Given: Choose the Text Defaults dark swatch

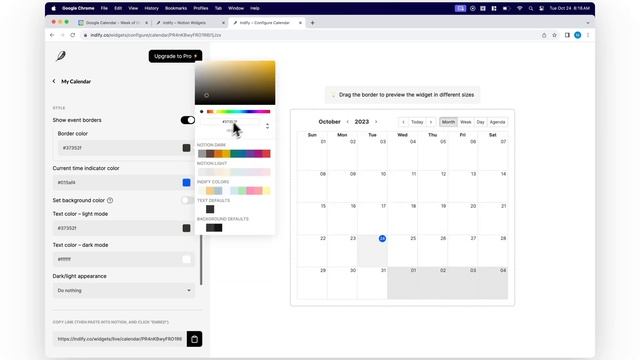Looking at the screenshot, I should (210, 209).
